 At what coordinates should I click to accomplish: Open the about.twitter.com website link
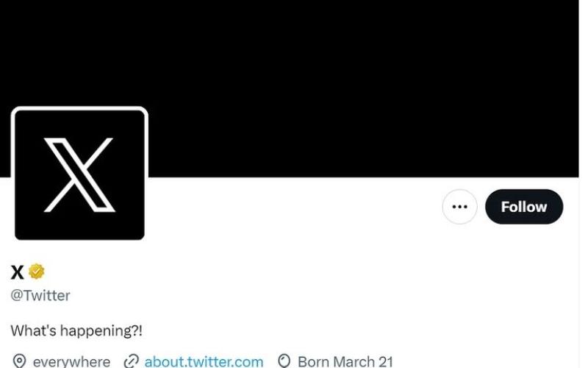click(x=204, y=361)
